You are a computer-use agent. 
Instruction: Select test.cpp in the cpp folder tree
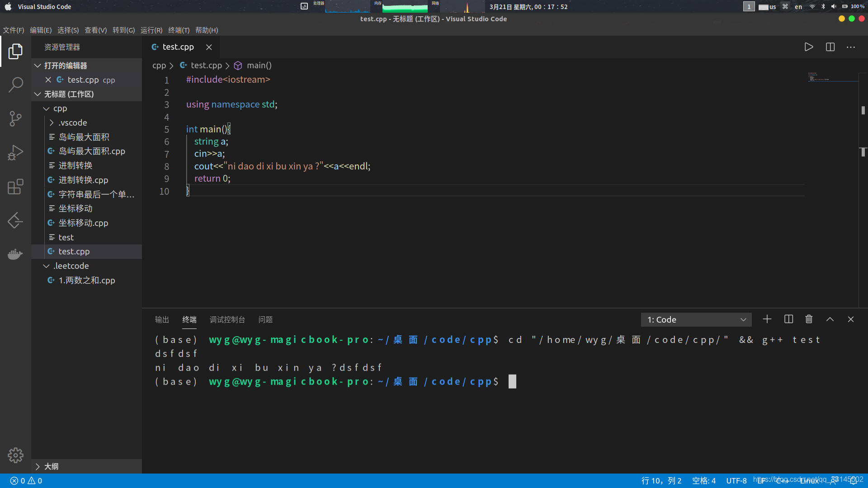pos(86,252)
